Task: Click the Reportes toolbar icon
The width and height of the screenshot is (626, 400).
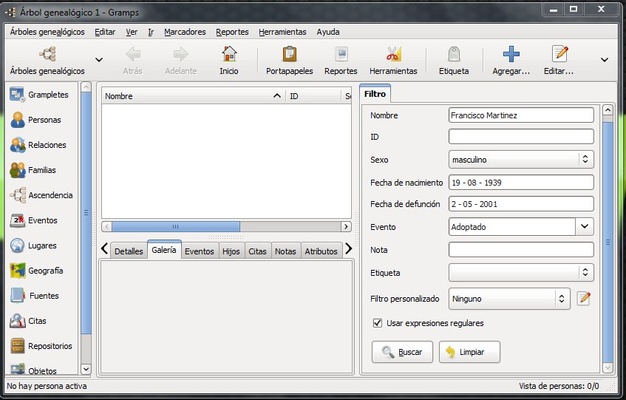Action: [x=340, y=60]
